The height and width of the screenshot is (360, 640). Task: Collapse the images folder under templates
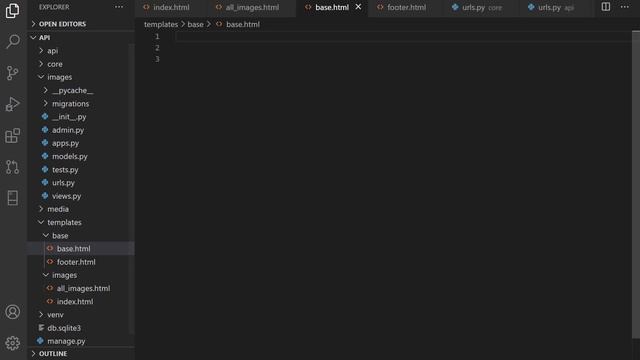[x=81, y=275]
